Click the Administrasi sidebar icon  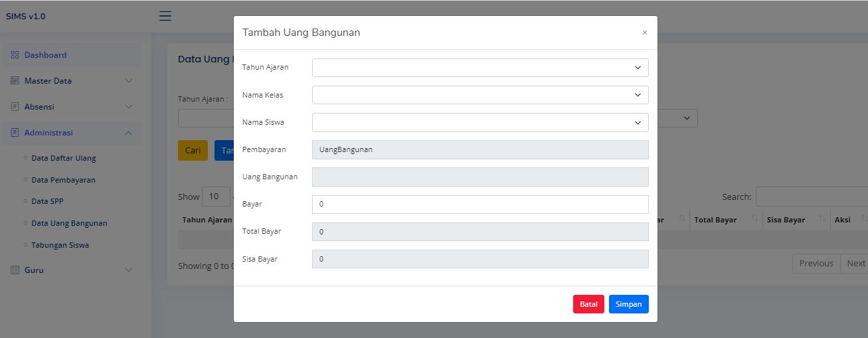15,133
